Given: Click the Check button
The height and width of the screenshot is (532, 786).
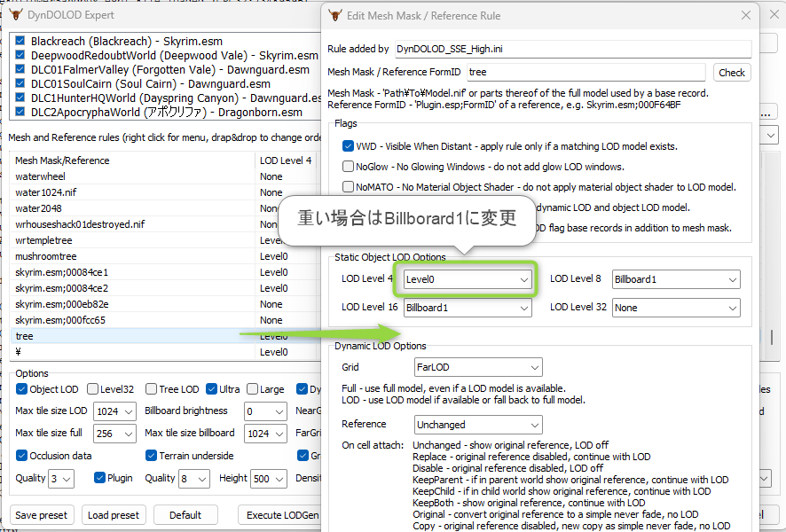Looking at the screenshot, I should (x=731, y=73).
